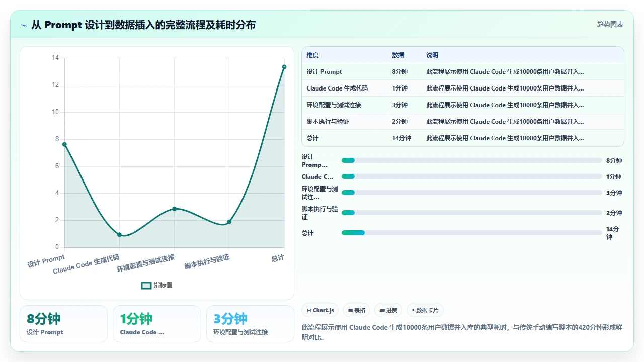Click the 环境配置与测试连接 progress bar
This screenshot has width=644, height=362.
pyautogui.click(x=471, y=193)
